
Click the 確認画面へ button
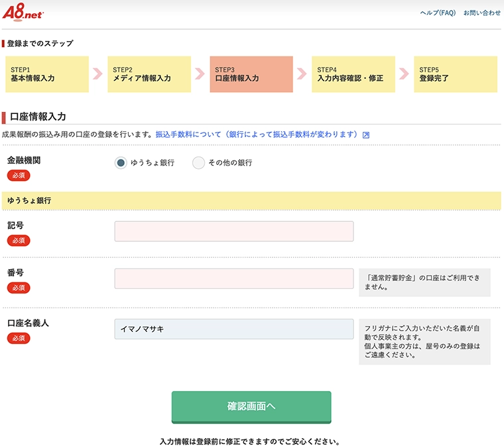point(251,407)
